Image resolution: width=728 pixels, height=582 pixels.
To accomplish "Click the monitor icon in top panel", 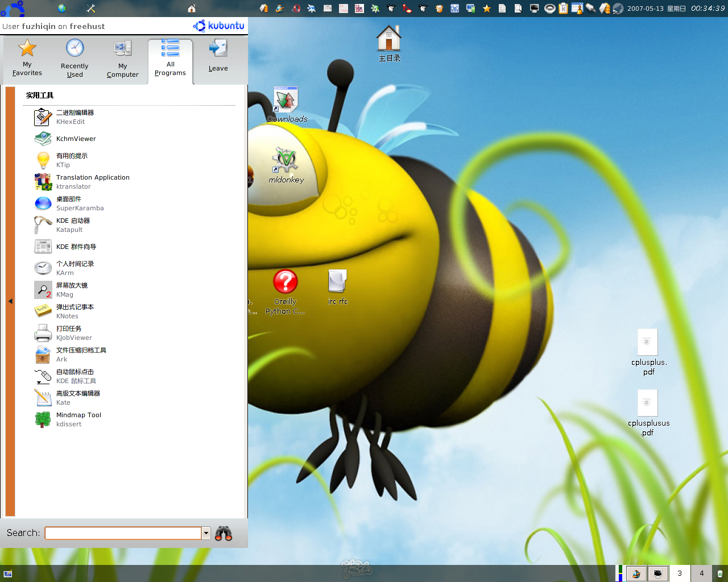I will pos(534,9).
